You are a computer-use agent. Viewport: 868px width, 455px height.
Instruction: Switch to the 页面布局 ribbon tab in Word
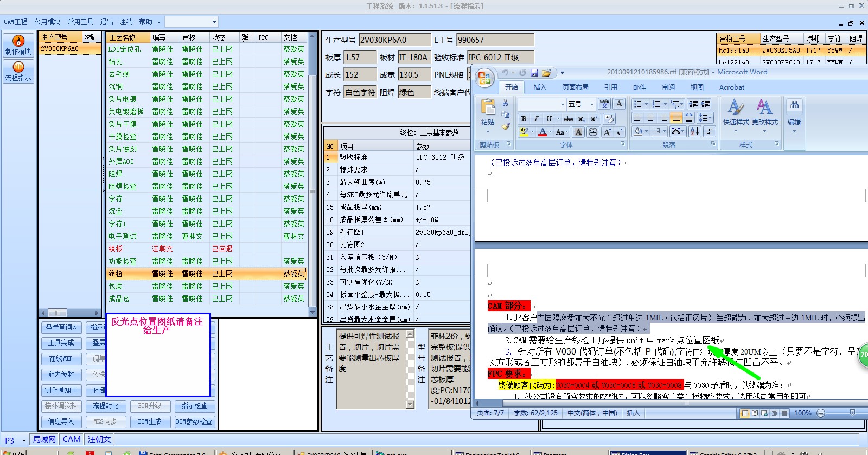pyautogui.click(x=575, y=87)
